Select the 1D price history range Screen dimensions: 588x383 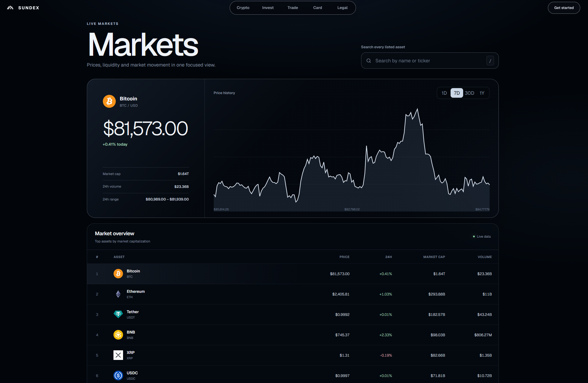[444, 93]
